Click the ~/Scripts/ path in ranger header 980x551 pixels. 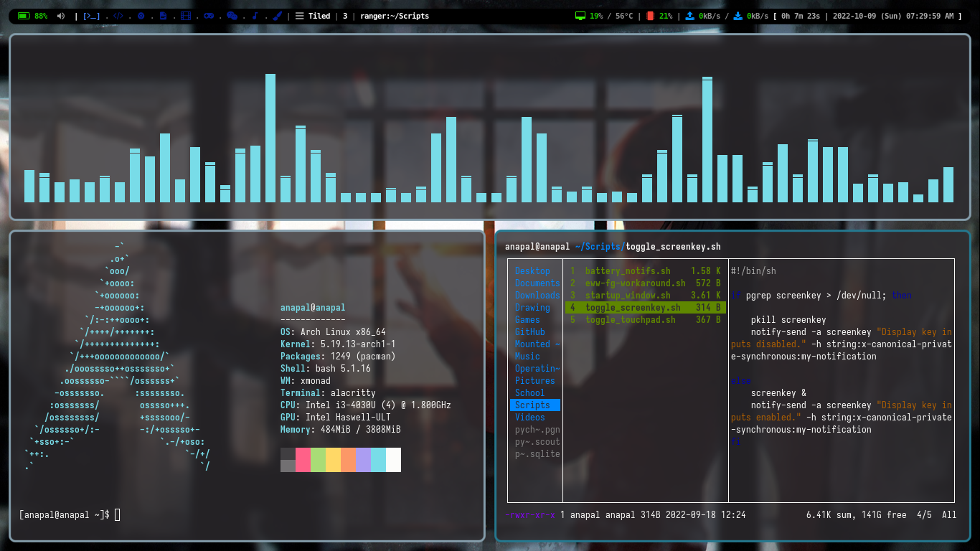coord(600,247)
